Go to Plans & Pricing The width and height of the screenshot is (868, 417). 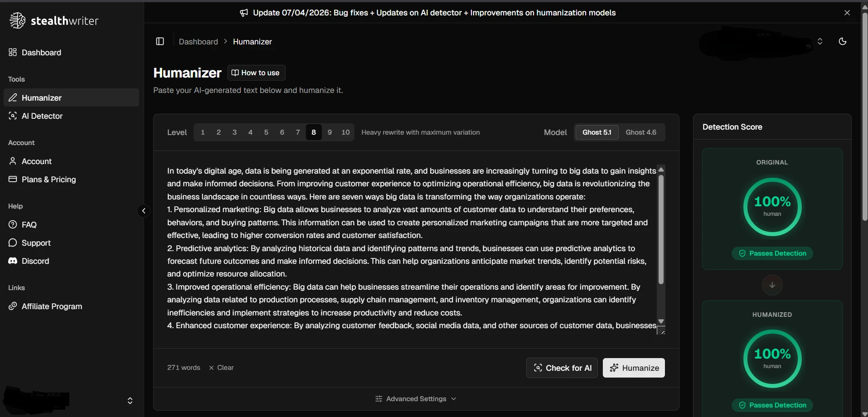48,179
